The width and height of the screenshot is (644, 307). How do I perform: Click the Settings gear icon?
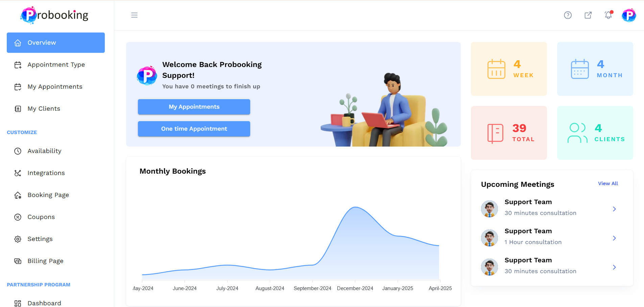coord(18,239)
